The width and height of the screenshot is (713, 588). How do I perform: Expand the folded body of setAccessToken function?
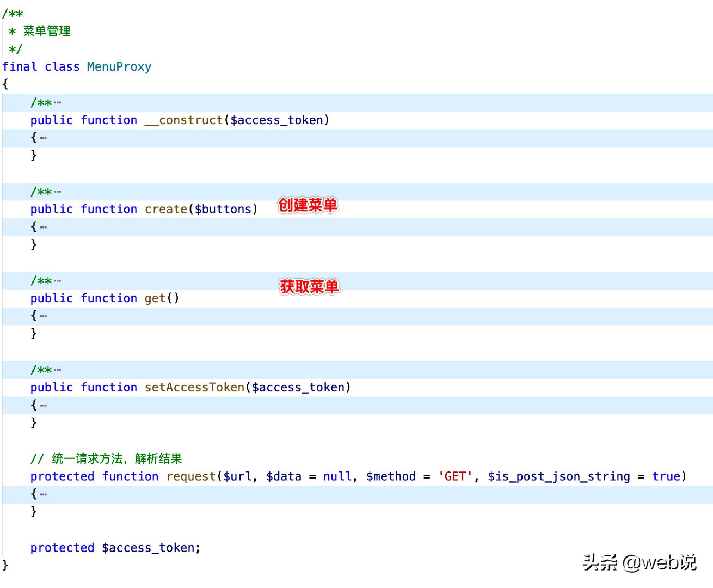click(44, 406)
